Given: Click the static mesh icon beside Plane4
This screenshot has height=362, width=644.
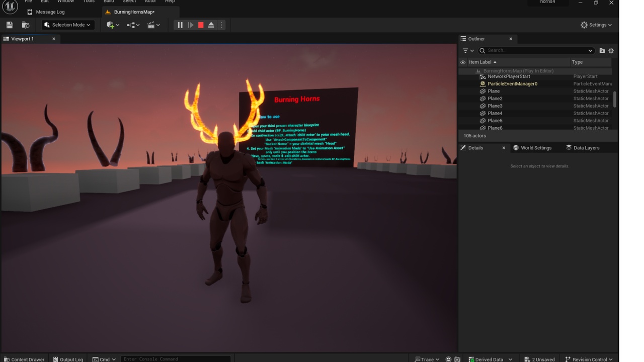Looking at the screenshot, I should tap(482, 113).
